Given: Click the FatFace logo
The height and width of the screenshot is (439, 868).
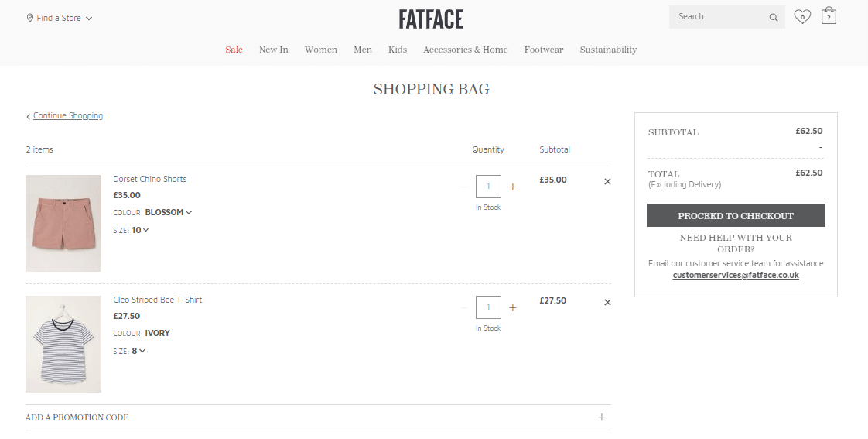Looking at the screenshot, I should [x=431, y=19].
